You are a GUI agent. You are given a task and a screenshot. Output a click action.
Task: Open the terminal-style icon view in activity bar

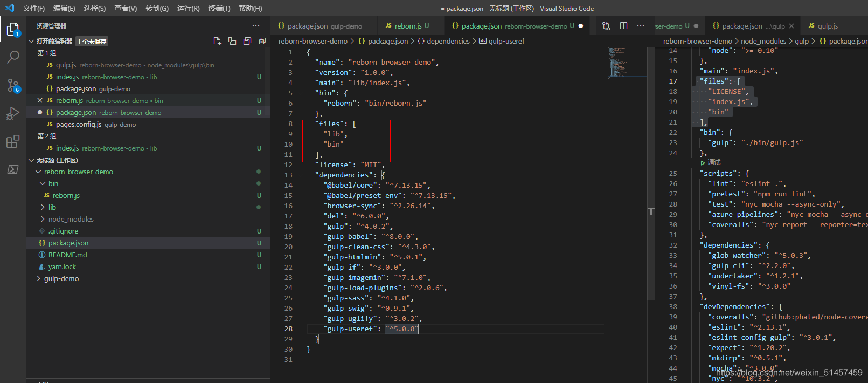click(13, 169)
